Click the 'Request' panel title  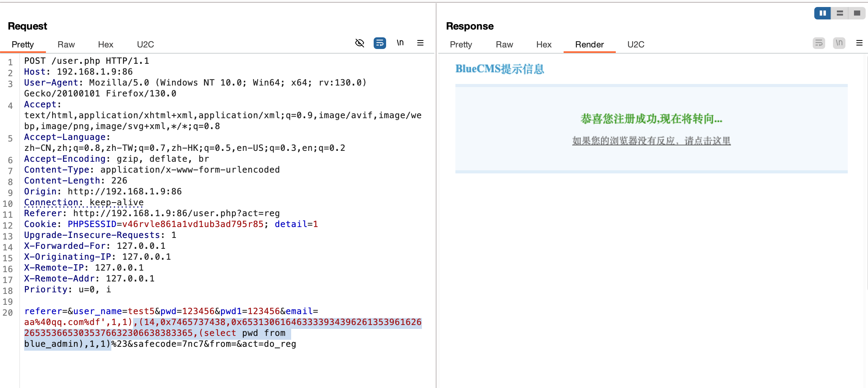click(27, 26)
